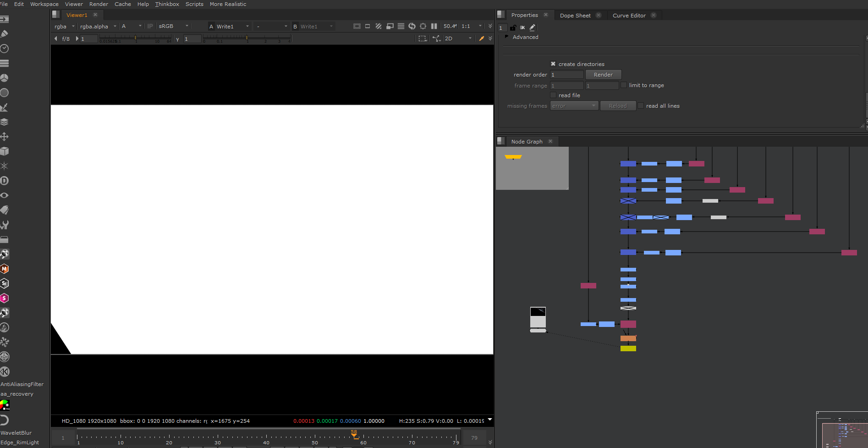Toggle the viewer ROI dashed-rectangle icon
Viewport: 868px width, 448px height.
pos(423,39)
